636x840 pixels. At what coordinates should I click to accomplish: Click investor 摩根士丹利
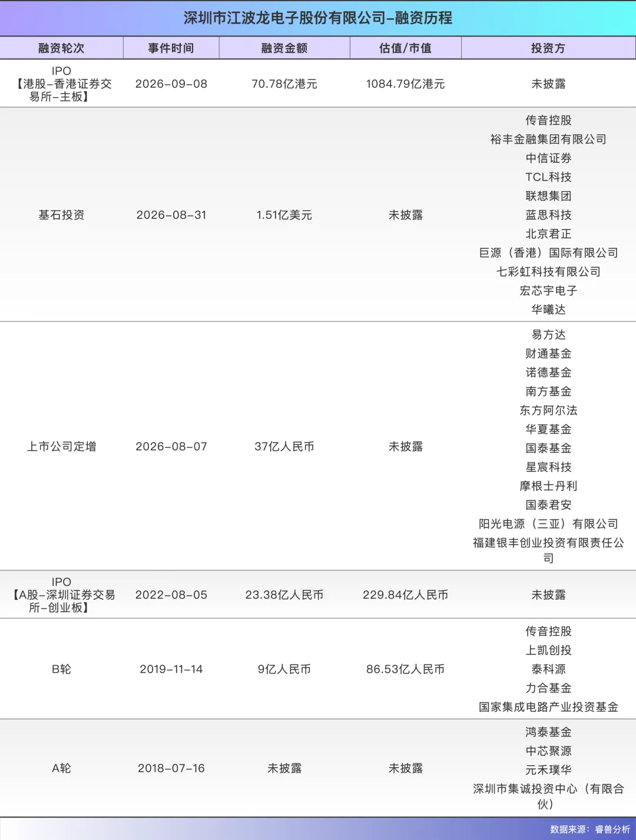548,486
